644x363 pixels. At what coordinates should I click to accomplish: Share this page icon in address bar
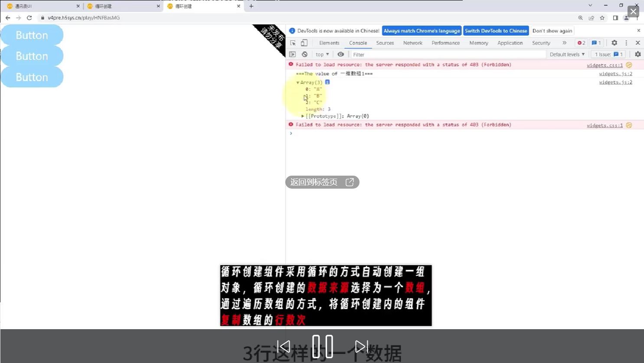click(x=591, y=18)
